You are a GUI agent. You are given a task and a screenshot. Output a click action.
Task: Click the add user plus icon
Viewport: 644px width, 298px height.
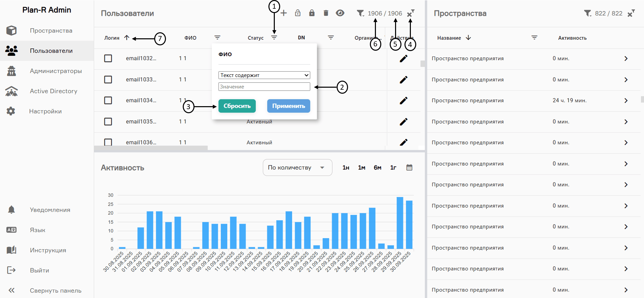284,13
